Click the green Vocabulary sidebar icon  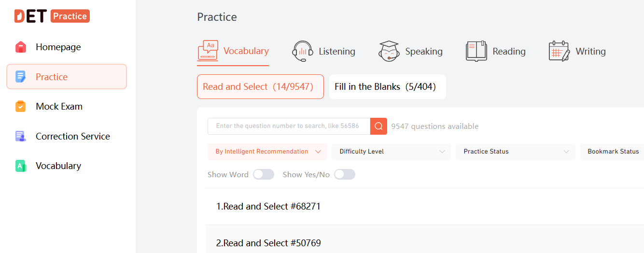point(20,166)
